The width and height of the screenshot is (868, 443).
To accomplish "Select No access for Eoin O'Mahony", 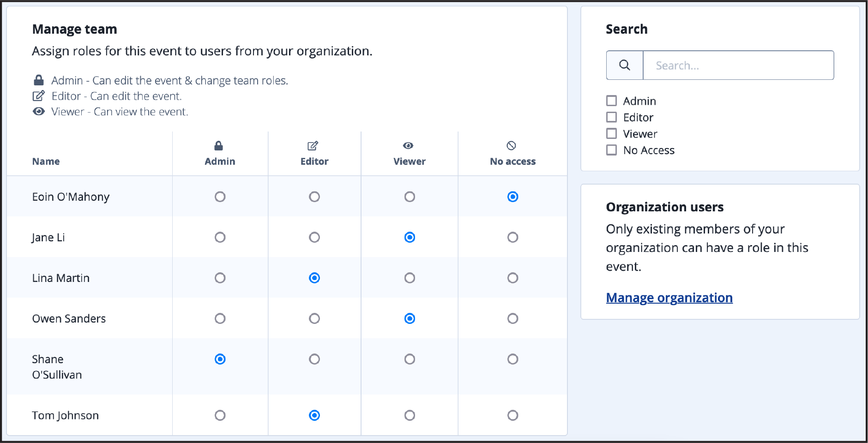I will (x=512, y=197).
